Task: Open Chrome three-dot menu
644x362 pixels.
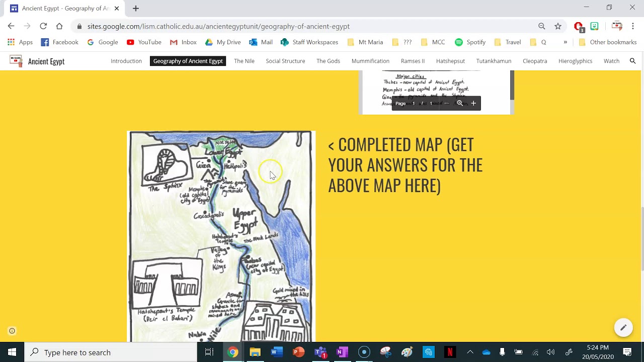Action: 633,26
